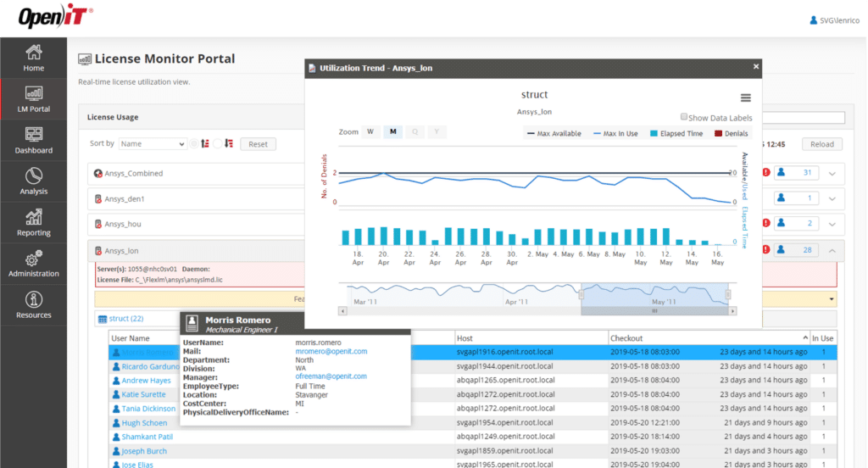Select the ascending sort radio button

195,144
